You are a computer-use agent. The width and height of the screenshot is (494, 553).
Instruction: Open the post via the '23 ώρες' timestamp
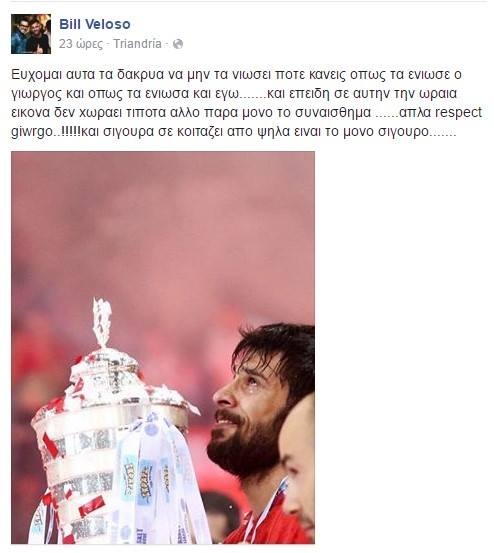pyautogui.click(x=81, y=44)
